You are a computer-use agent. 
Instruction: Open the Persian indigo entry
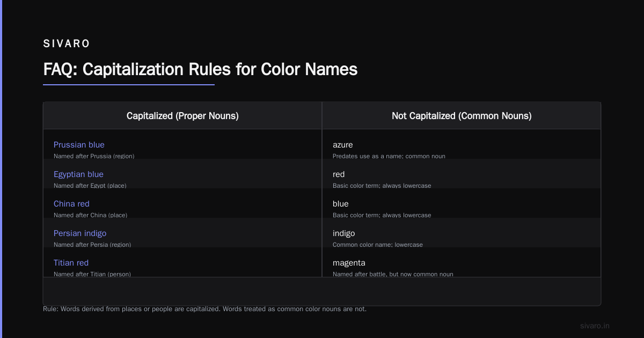(80, 233)
